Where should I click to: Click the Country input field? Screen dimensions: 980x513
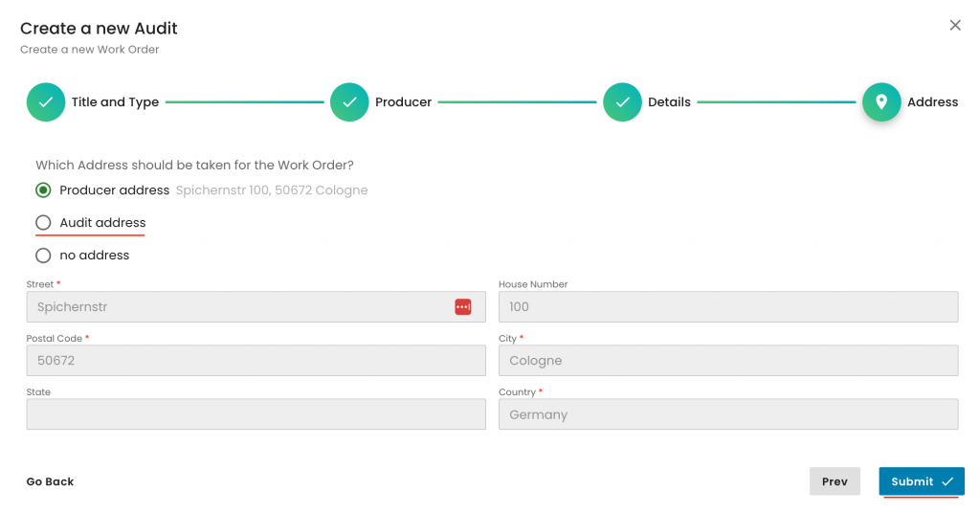coord(727,414)
